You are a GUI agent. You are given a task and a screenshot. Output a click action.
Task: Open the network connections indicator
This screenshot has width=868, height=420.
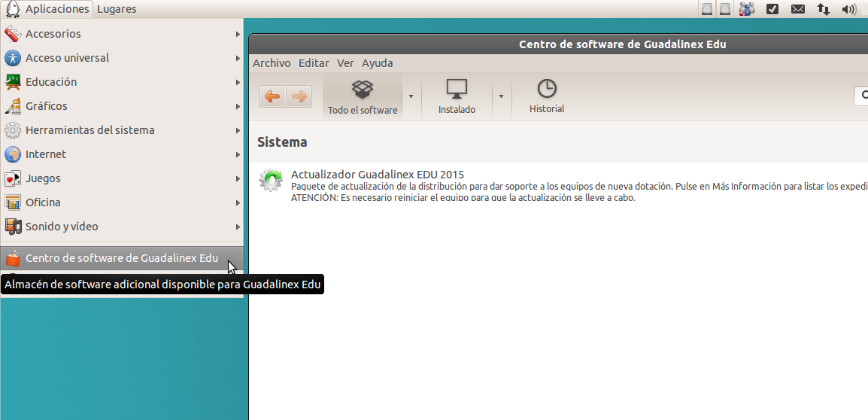(823, 9)
